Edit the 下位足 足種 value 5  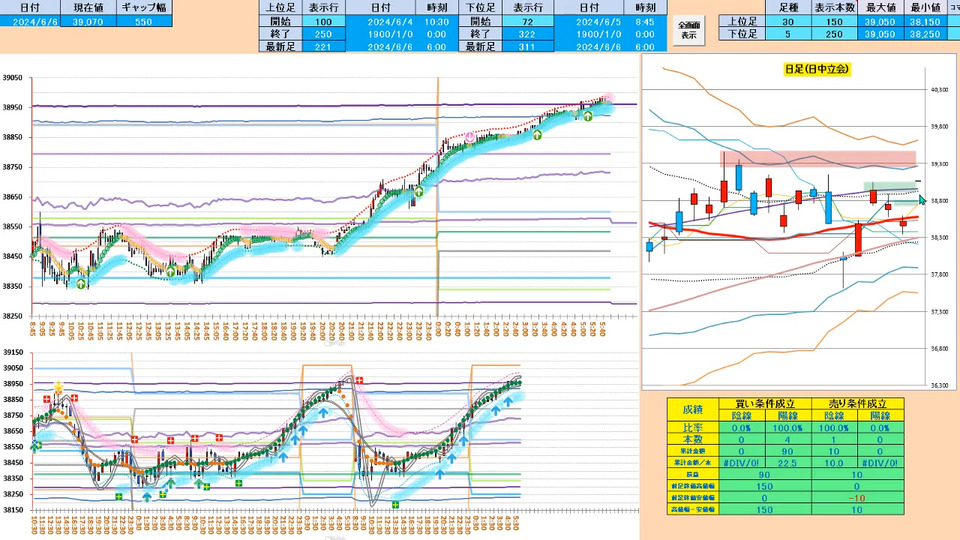coord(788,34)
